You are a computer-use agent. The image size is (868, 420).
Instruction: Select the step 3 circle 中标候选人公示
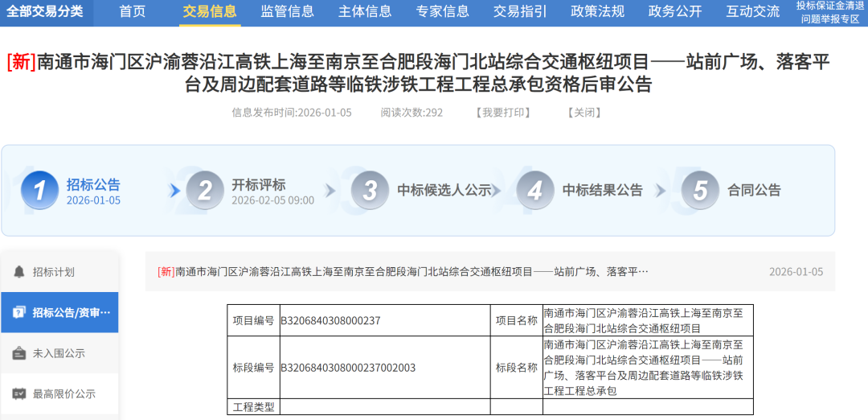pos(370,191)
